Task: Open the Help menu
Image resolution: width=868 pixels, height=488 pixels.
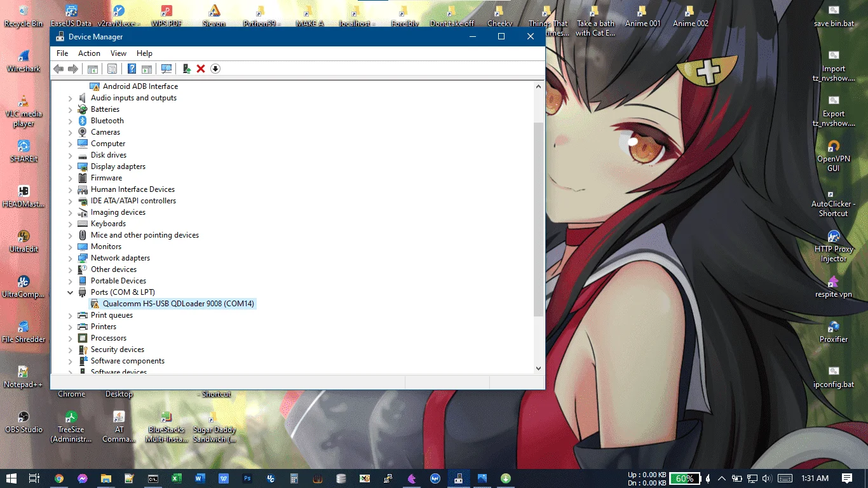Action: pyautogui.click(x=144, y=53)
